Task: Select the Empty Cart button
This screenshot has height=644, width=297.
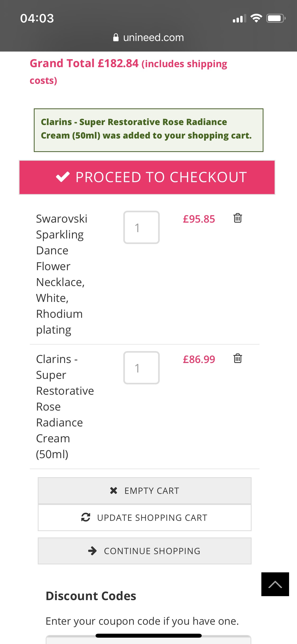Action: pyautogui.click(x=145, y=491)
